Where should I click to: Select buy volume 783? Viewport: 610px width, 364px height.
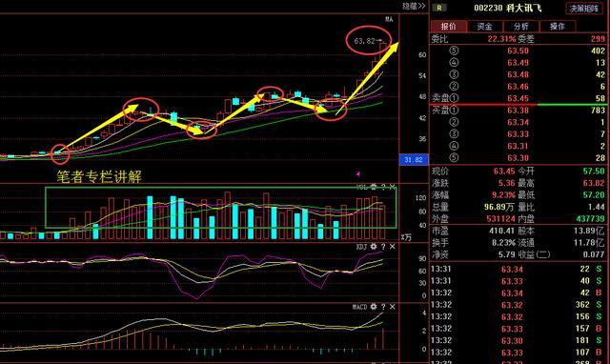[x=598, y=110]
